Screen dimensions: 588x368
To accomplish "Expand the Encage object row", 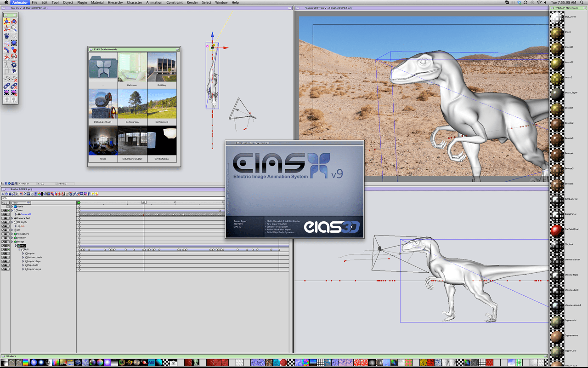I will pos(12,241).
